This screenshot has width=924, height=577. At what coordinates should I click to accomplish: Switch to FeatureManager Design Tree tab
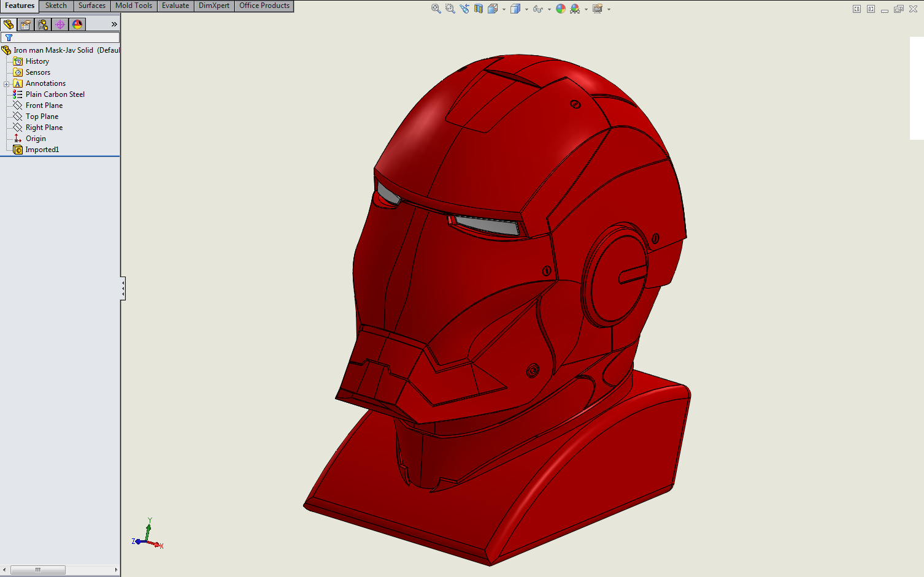click(x=9, y=25)
